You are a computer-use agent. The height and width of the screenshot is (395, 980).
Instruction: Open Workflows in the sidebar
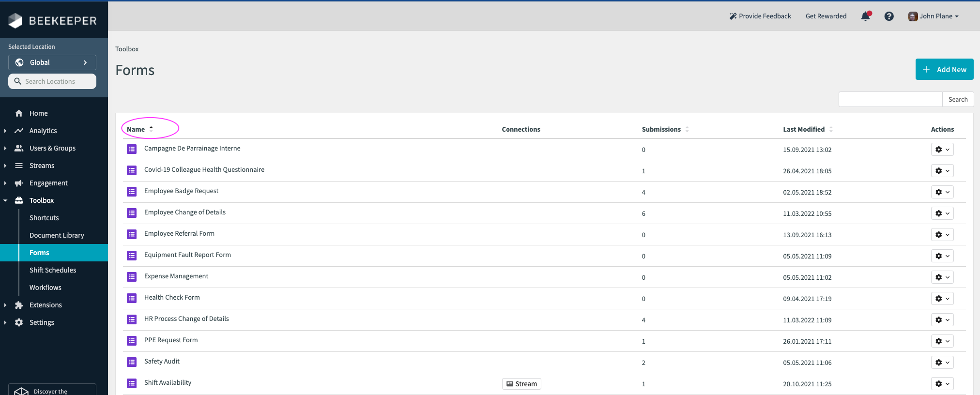click(46, 288)
